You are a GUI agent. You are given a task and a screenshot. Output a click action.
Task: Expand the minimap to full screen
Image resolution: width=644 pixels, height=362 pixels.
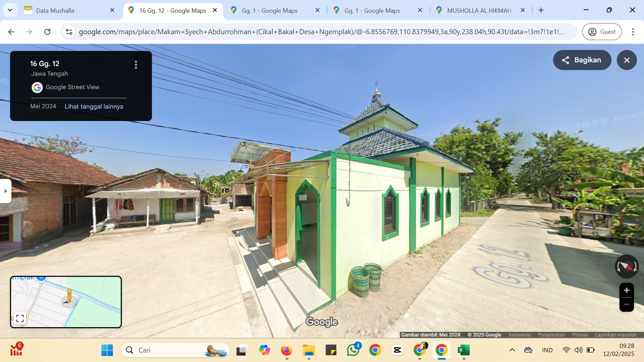click(x=20, y=318)
